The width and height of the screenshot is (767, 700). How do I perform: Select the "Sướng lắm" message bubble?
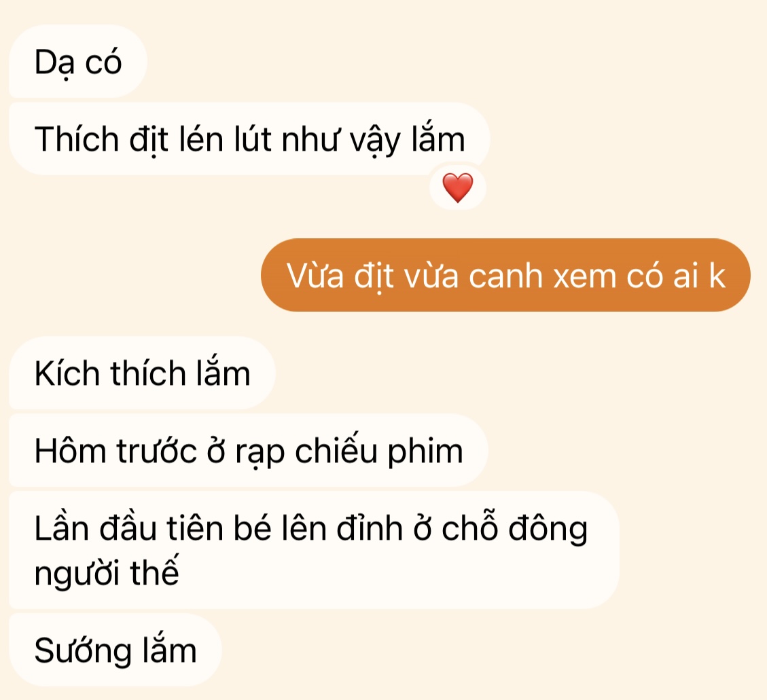115,650
